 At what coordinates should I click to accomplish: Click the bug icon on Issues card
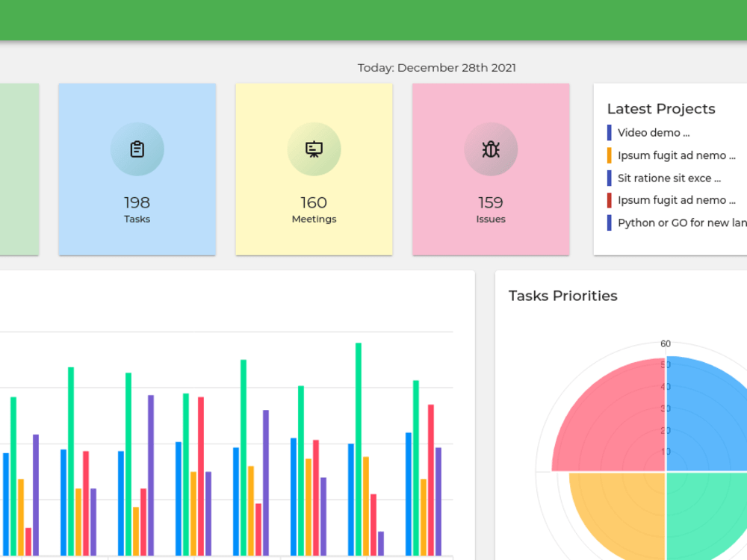pyautogui.click(x=491, y=149)
